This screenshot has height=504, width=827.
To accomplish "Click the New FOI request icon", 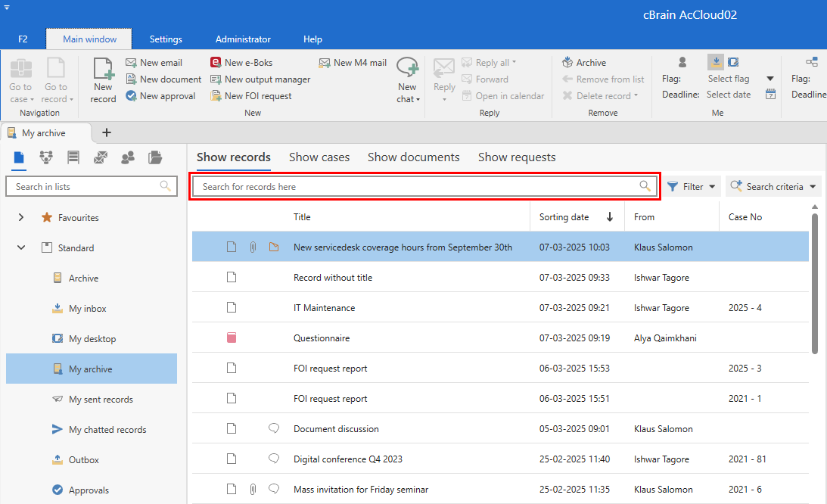I will 216,96.
